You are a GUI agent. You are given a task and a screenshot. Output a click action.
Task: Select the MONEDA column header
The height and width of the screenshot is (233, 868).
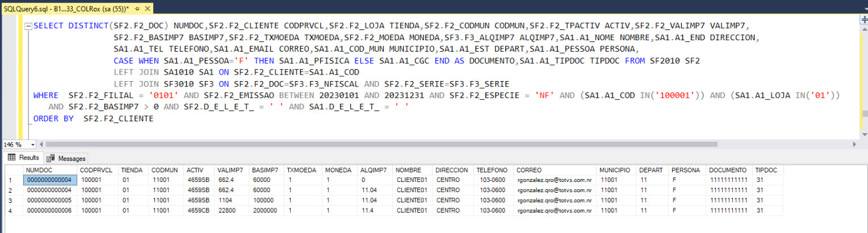point(339,171)
